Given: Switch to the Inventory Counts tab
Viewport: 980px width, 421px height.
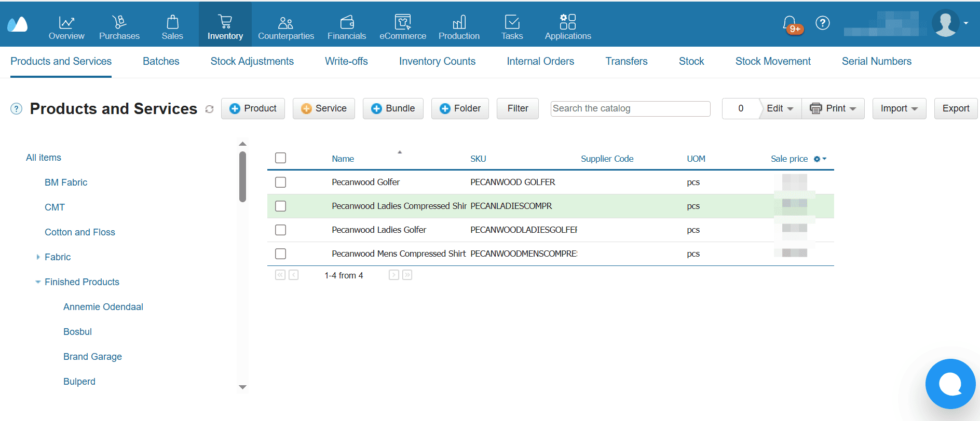Looking at the screenshot, I should 437,61.
